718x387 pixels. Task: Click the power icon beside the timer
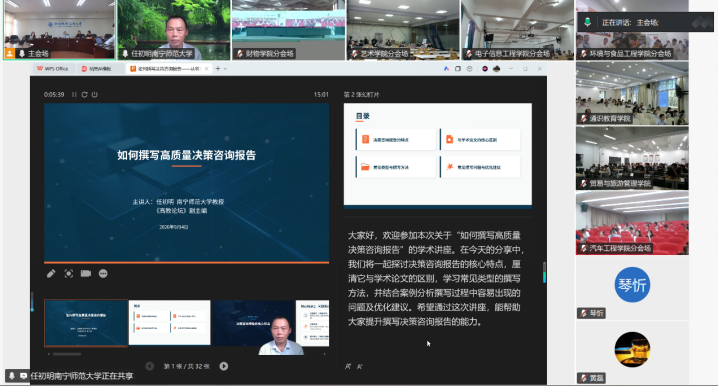[95, 95]
